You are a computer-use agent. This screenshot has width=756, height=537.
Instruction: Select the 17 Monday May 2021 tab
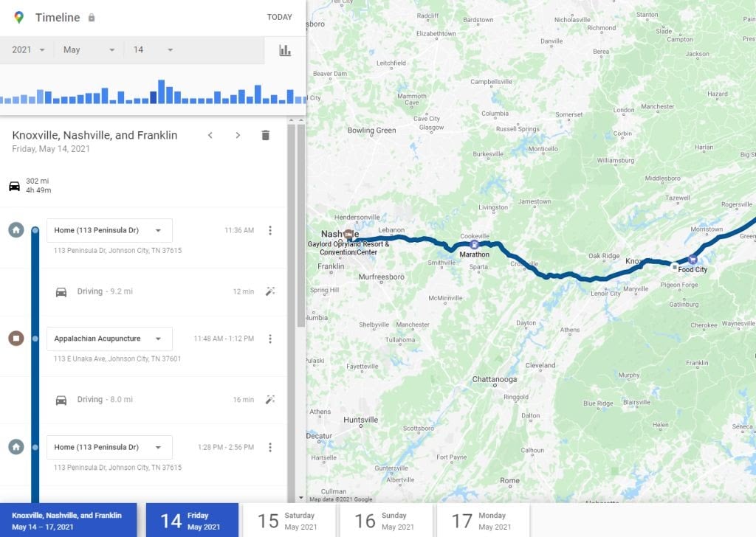[x=483, y=520]
